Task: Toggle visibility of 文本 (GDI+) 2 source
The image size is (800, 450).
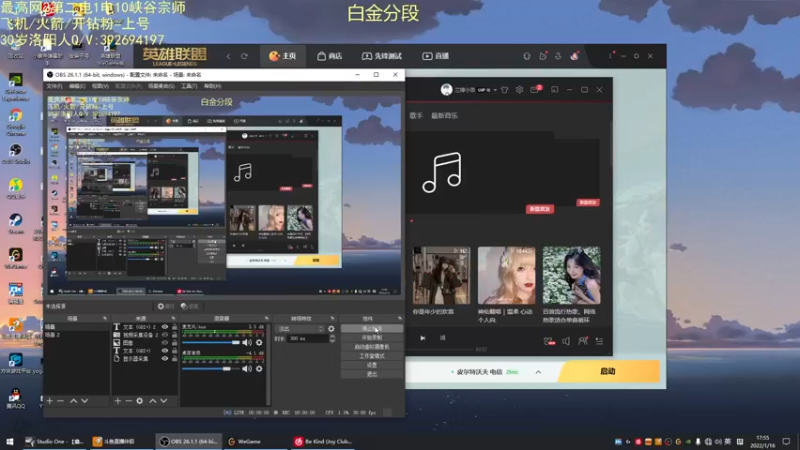Action: coord(165,327)
